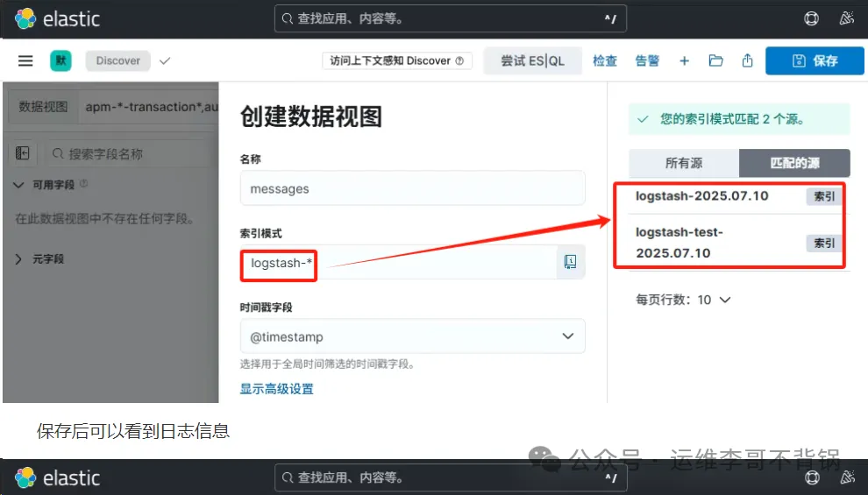Screen dimensions: 868x495
Task: Click the green space avatar icon
Action: pos(60,60)
